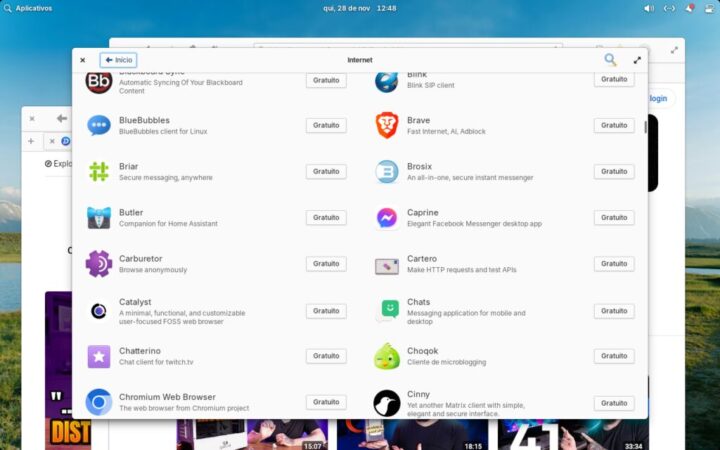Click Gratuito button for BlueBubbles
Screen dimensions: 720x450
coord(326,125)
